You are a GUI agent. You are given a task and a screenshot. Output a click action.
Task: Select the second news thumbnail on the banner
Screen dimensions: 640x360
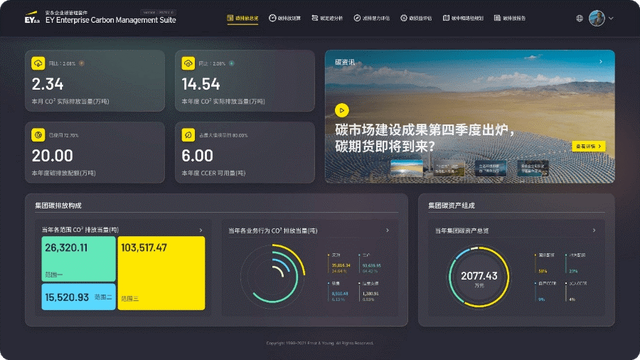pos(449,168)
